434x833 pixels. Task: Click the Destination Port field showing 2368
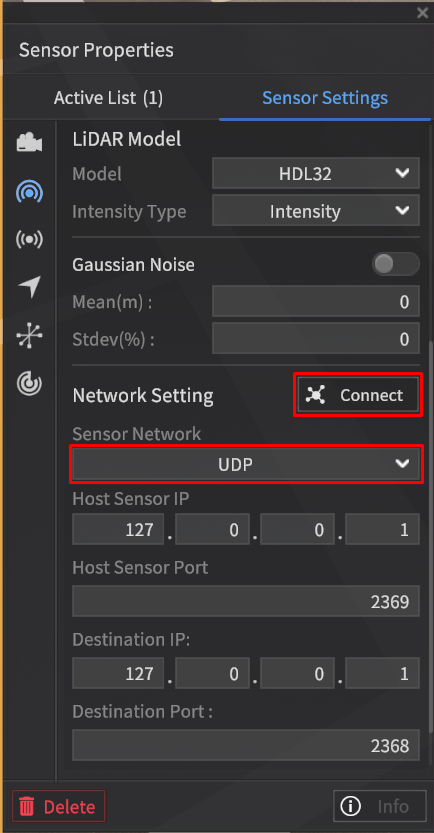[246, 745]
